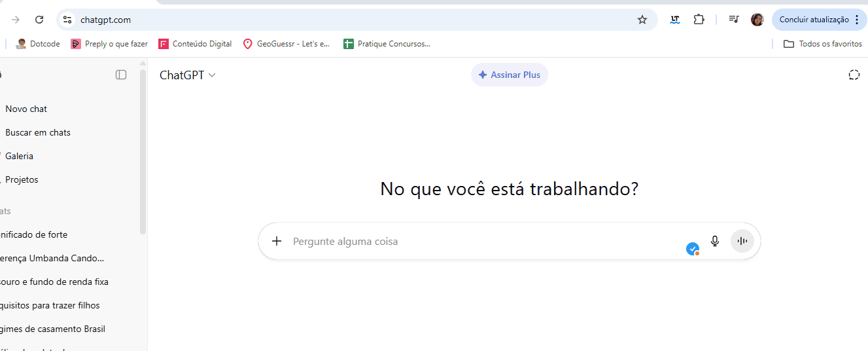Open the media control icon
The image size is (868, 351).
click(734, 20)
